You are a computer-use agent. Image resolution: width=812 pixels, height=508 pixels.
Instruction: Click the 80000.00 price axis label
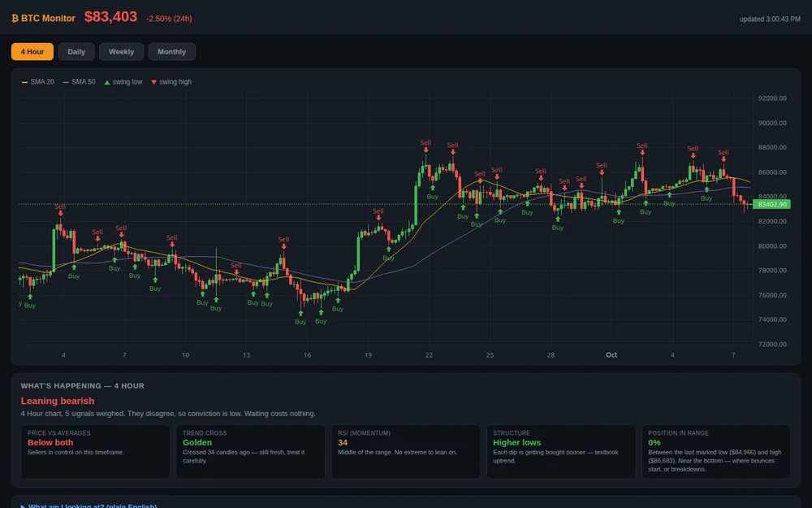[x=772, y=245]
